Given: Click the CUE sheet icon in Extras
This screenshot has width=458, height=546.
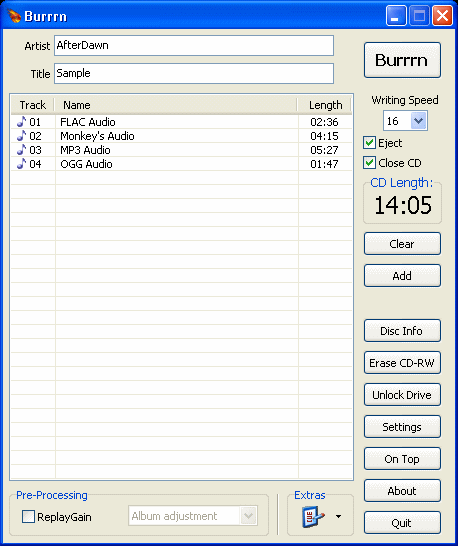Looking at the screenshot, I should point(313,517).
